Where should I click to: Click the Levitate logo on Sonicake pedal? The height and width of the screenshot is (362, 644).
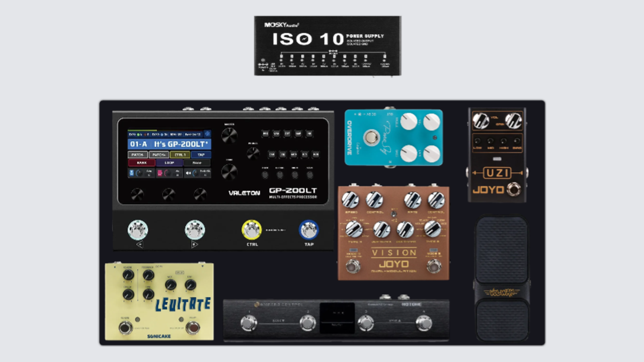(x=183, y=304)
